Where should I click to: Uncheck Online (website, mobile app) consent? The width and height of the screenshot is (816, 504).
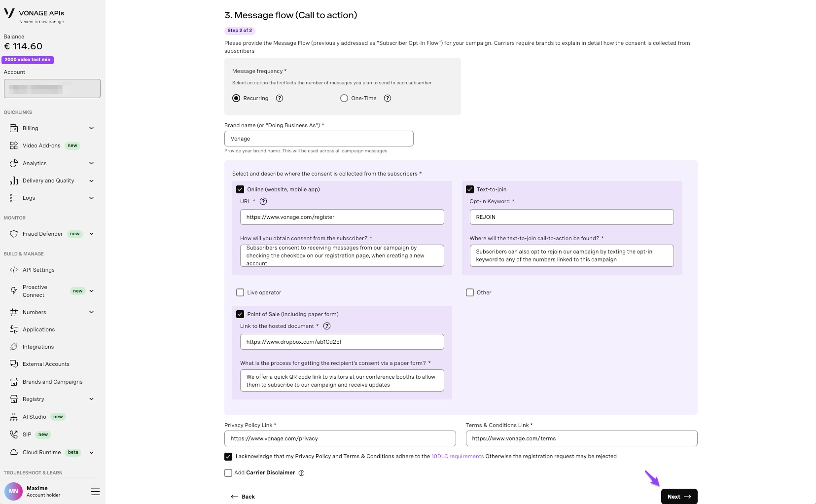point(240,189)
